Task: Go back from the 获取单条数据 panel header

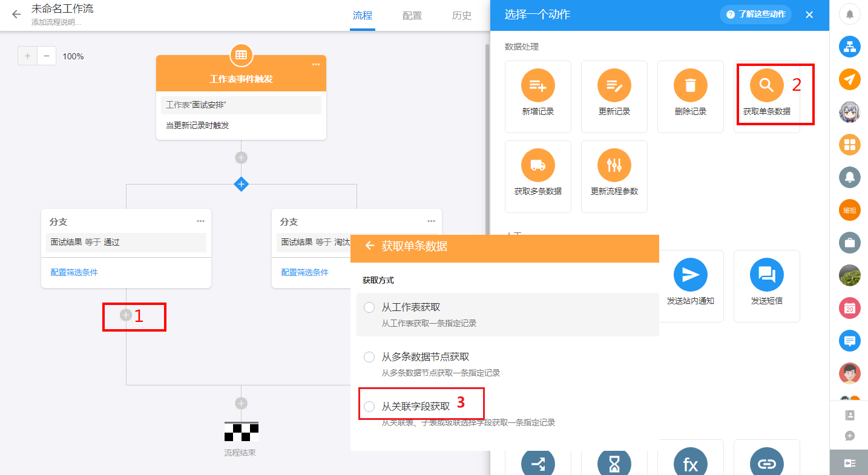Action: click(x=370, y=246)
